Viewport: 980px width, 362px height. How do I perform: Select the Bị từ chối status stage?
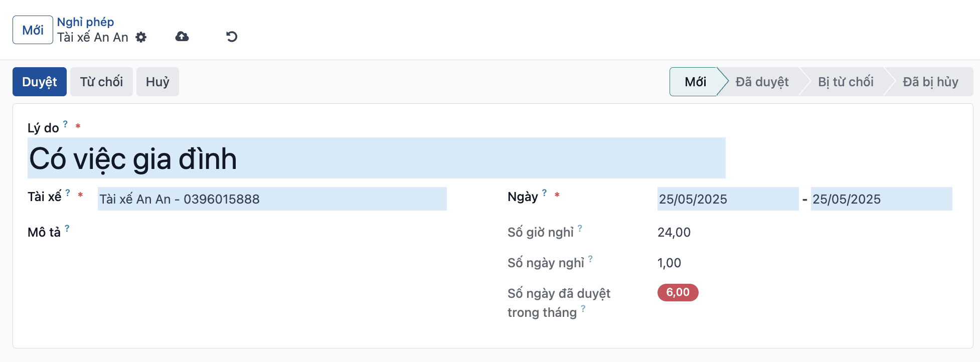coord(846,82)
